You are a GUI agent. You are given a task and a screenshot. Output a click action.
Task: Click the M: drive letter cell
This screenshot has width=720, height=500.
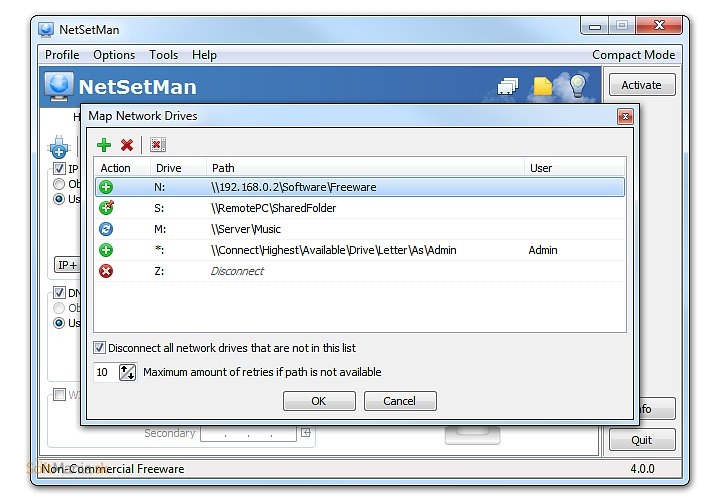tap(160, 229)
